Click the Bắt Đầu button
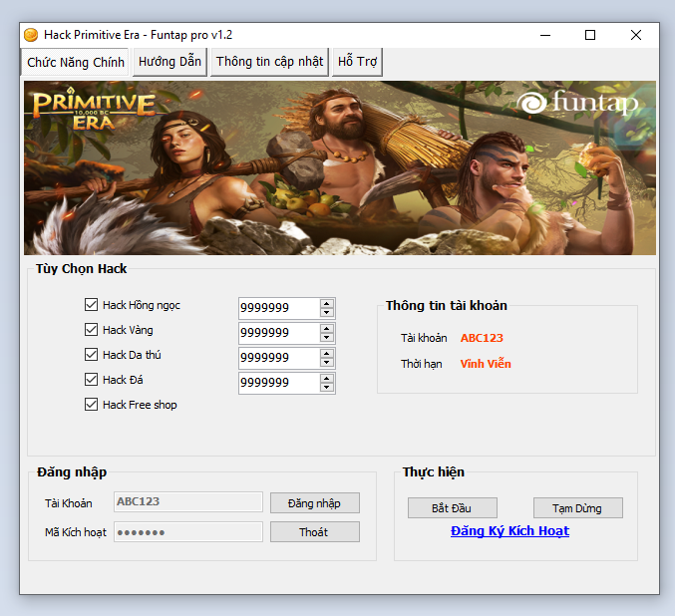The width and height of the screenshot is (675, 616). (x=452, y=508)
